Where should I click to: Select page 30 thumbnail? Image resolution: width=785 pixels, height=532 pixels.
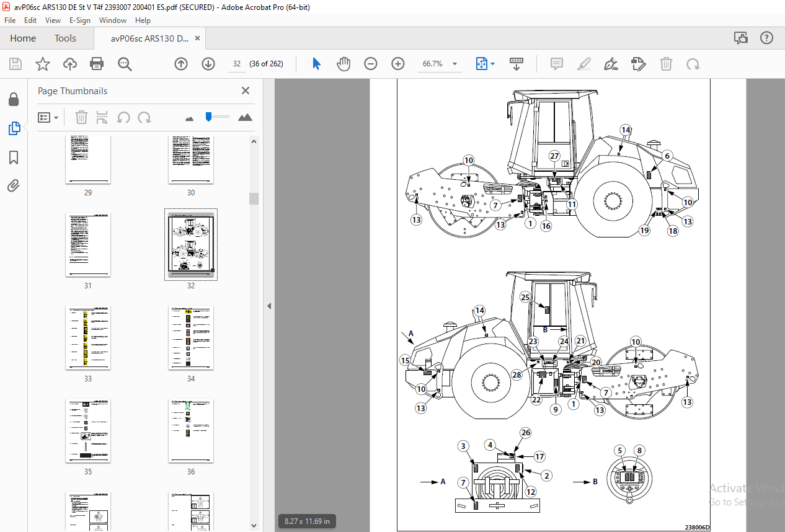(x=191, y=159)
